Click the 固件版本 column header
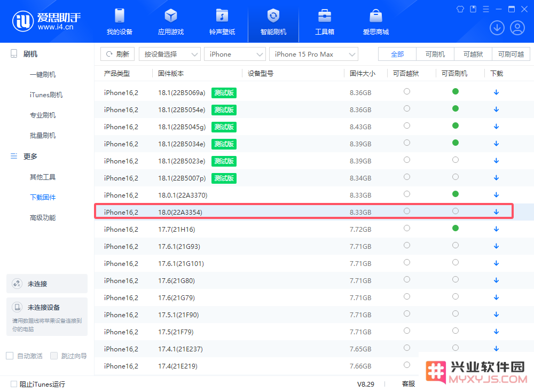Viewport: 534px width, 392px height. (x=171, y=74)
